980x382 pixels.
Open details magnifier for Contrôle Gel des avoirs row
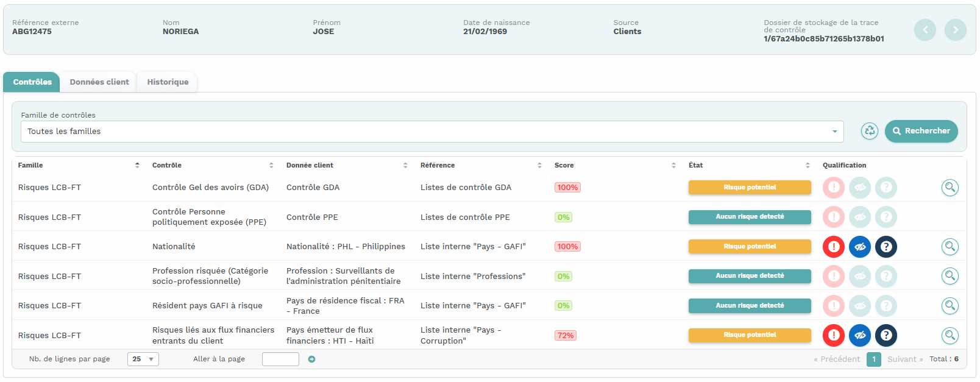(x=950, y=188)
